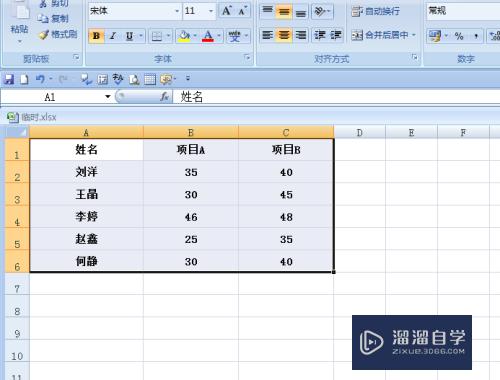Create new workbook from Quick Access
500x380 pixels.
click(x=24, y=79)
